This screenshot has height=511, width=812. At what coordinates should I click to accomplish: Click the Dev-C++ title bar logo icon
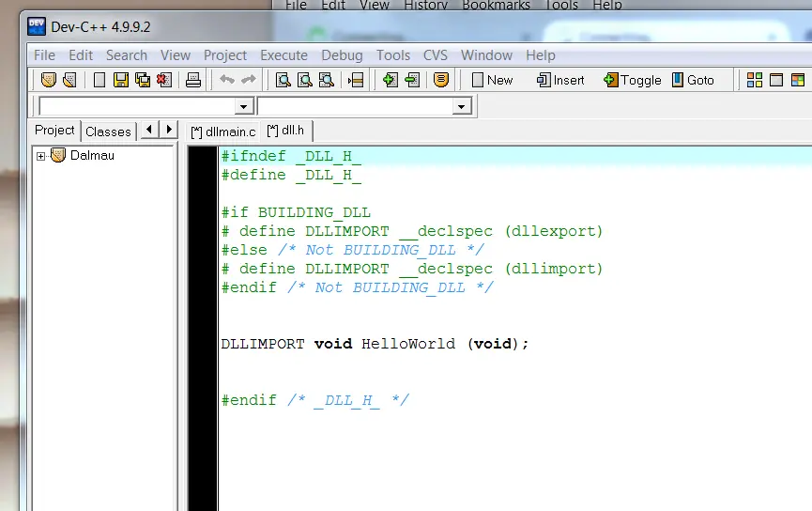point(37,26)
